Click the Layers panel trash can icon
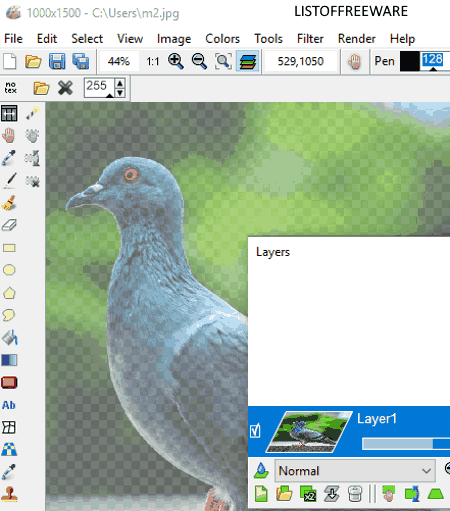 (x=354, y=494)
